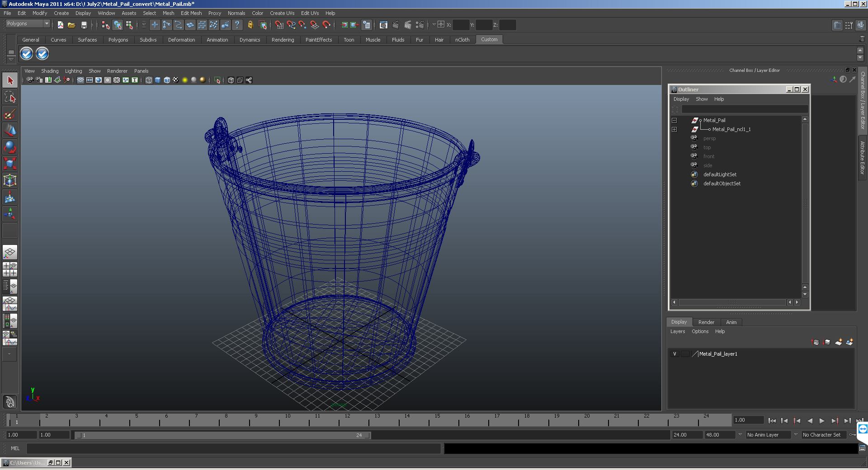Choose the Paint Selection tool
Viewport: 868px width, 470px height.
tap(10, 114)
